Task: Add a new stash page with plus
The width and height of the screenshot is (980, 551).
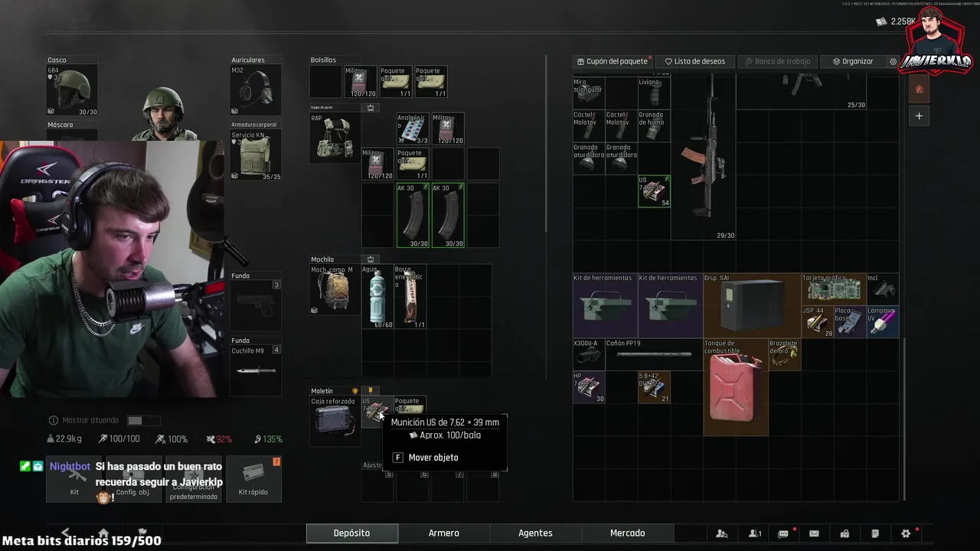Action: coord(920,116)
